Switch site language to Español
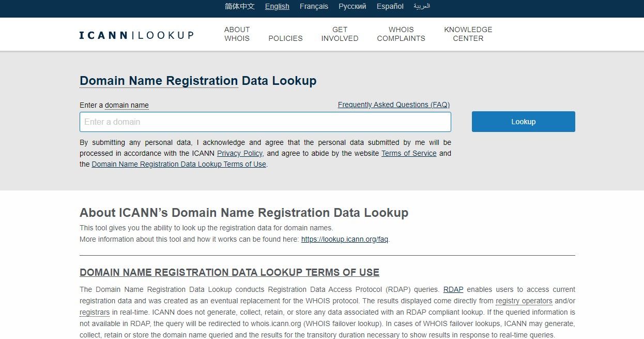The height and width of the screenshot is (339, 644). 390,6
